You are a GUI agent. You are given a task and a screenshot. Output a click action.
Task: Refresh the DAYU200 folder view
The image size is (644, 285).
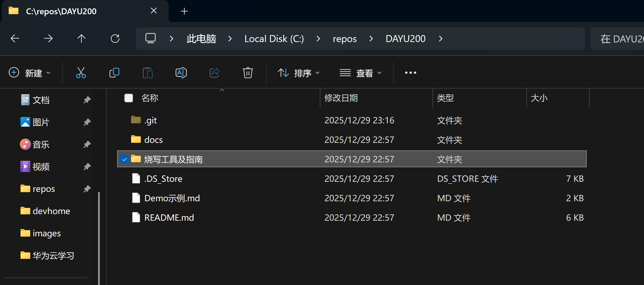(x=115, y=39)
